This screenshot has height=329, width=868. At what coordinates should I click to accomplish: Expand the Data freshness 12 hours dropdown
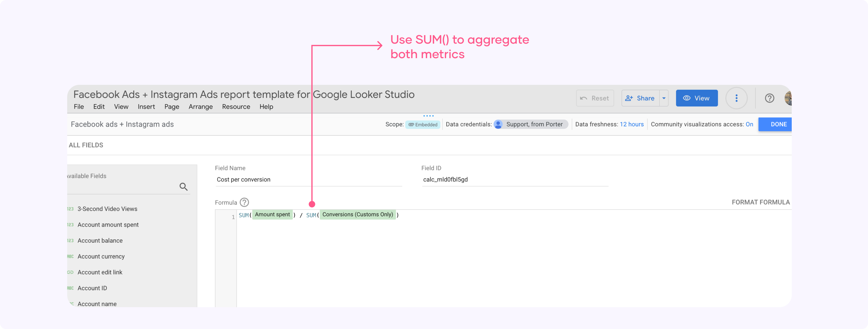point(631,124)
